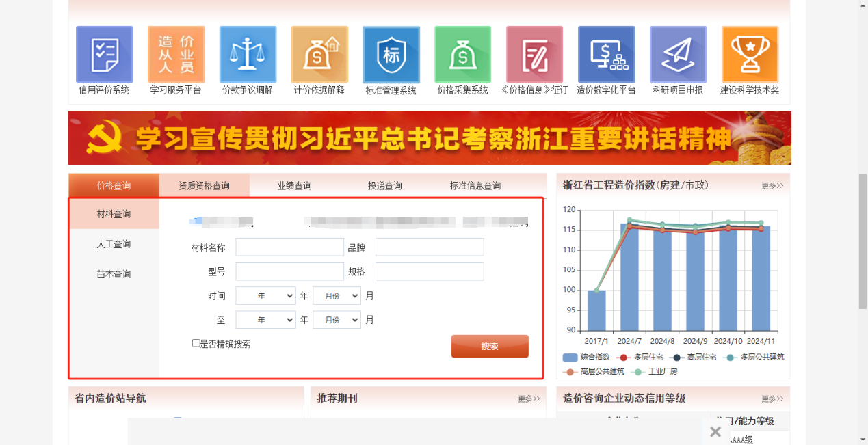Click the 推荐期刊 heading

point(337,398)
